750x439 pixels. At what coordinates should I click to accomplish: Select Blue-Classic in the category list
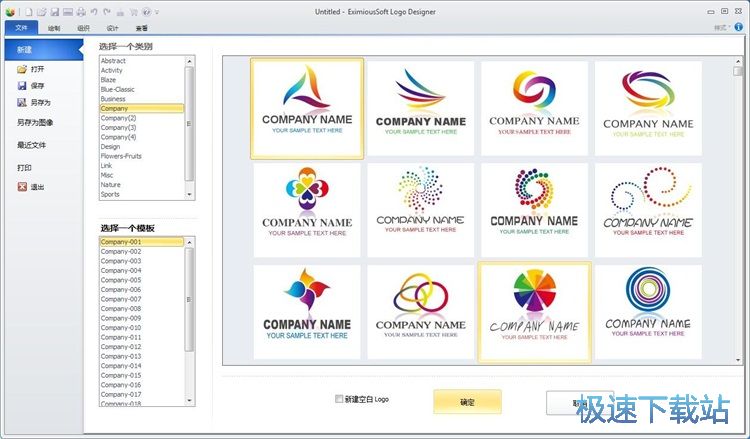point(142,89)
